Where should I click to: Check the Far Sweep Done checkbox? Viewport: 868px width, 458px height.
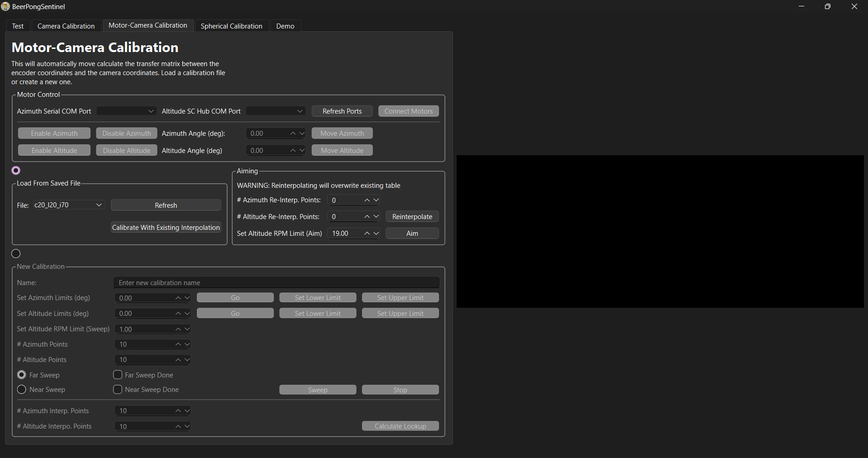coord(118,375)
